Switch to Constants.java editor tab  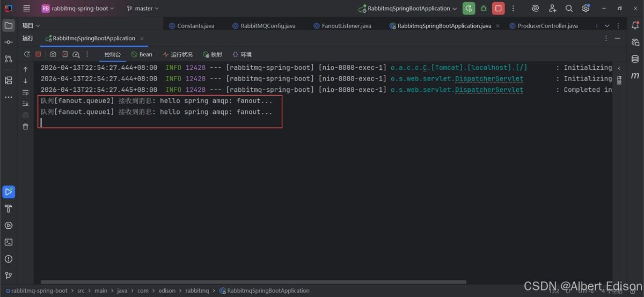(192, 26)
